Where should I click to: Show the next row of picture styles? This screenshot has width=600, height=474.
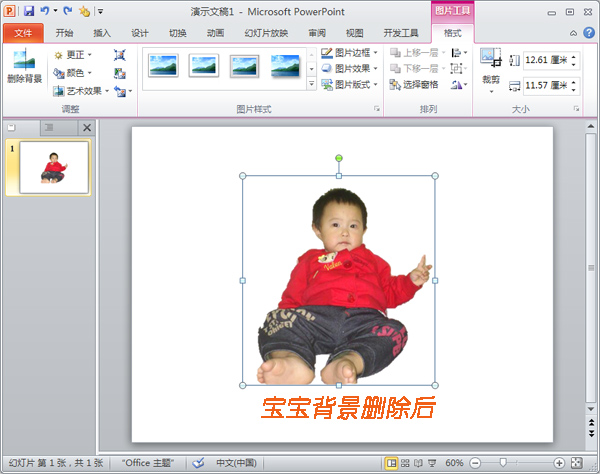tap(312, 69)
